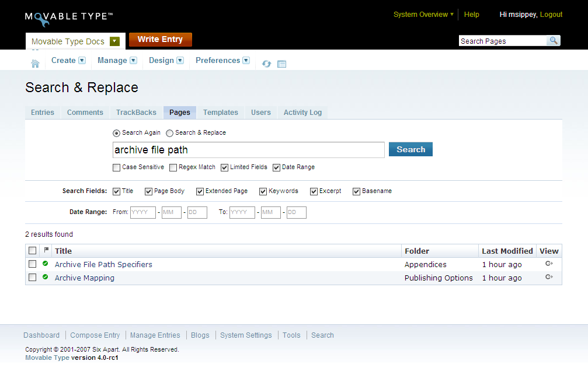Click published status icon for Archive Mapping
The height and width of the screenshot is (382, 588).
tap(46, 277)
